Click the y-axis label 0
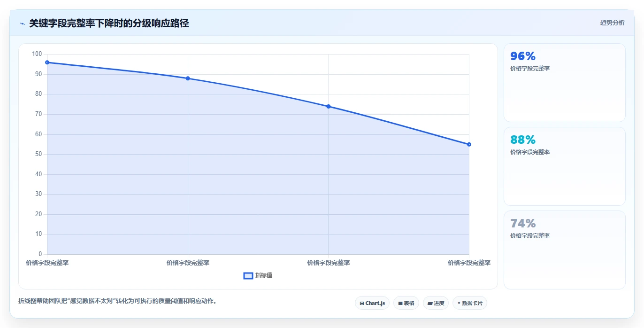 40,254
